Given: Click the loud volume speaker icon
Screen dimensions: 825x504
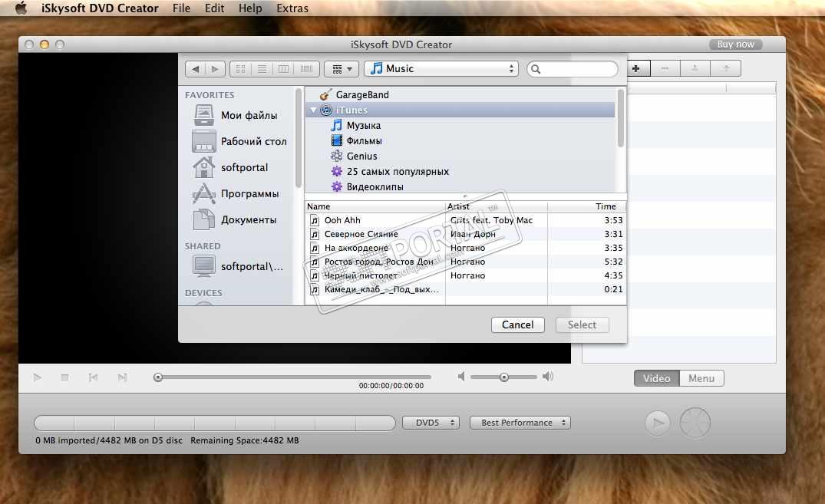Looking at the screenshot, I should [x=548, y=376].
